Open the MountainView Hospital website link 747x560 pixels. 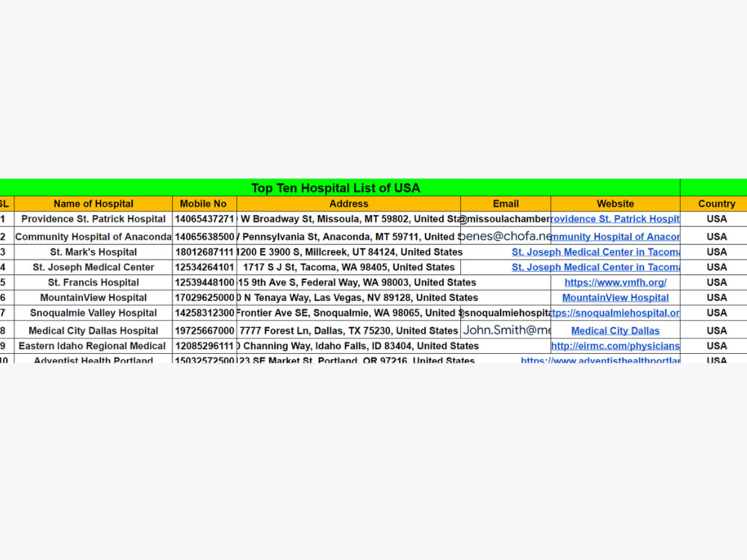click(x=615, y=298)
